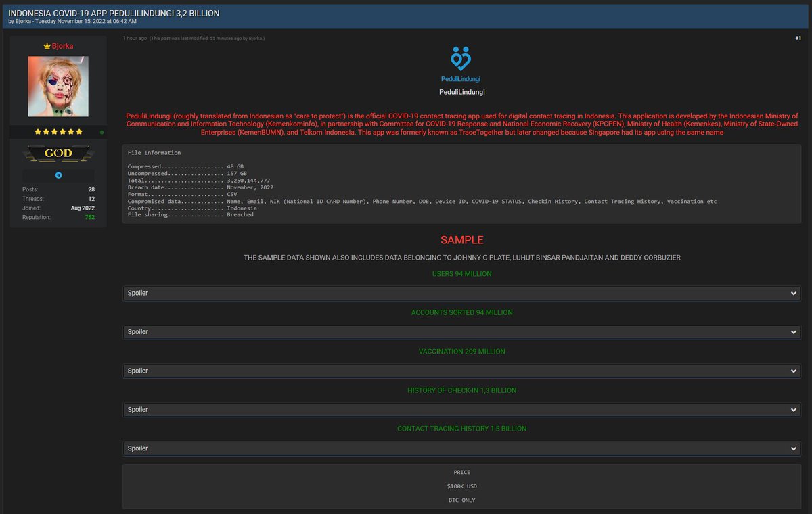Viewport: 812px width, 514px height.
Task: Click the '$100K USD' price text
Action: [x=461, y=486]
